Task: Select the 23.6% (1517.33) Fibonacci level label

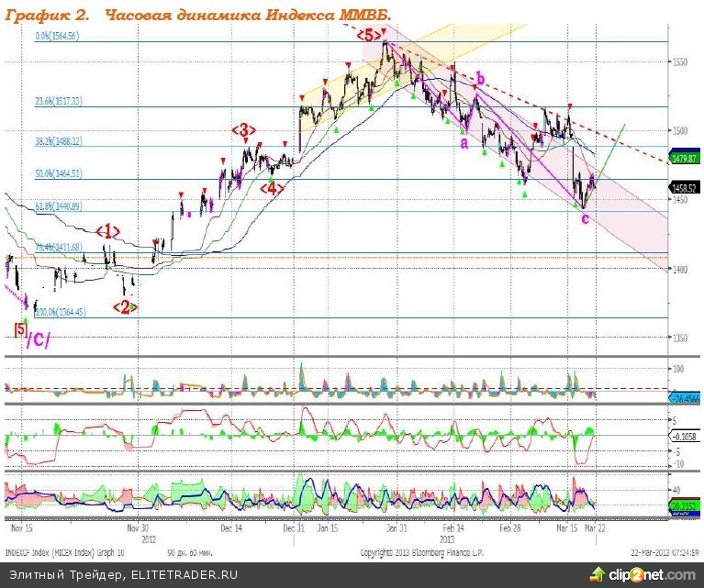Action: click(x=59, y=103)
